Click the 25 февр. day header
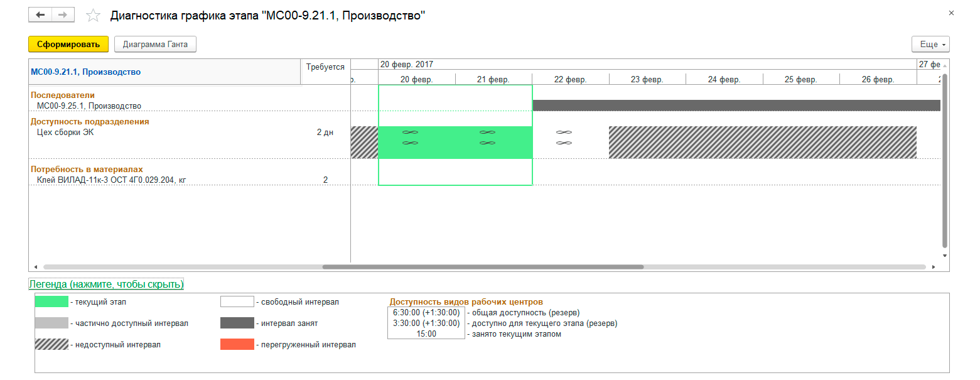Image resolution: width=980 pixels, height=380 pixels. 801,79
